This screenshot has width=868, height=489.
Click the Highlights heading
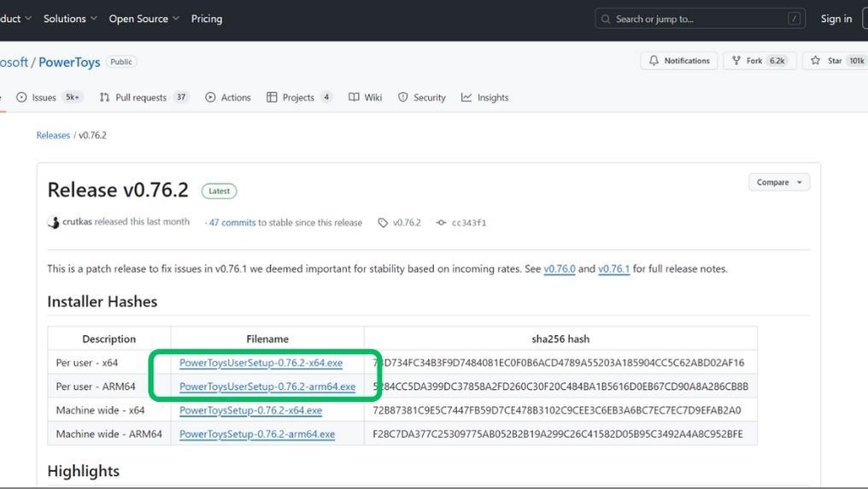[x=84, y=471]
